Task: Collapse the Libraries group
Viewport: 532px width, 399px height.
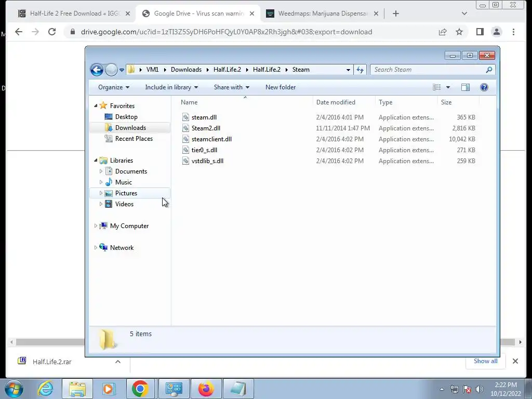Action: [x=96, y=161]
